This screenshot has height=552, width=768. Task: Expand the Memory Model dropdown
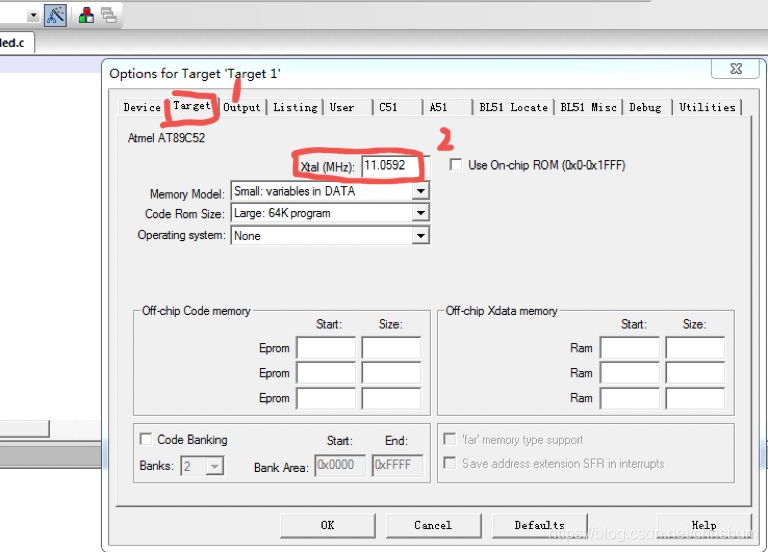(x=421, y=191)
